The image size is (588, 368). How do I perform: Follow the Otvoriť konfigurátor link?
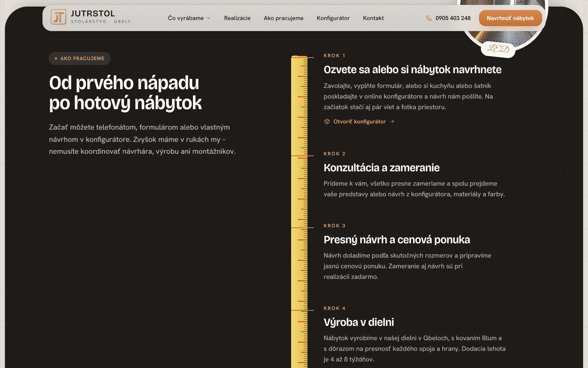359,121
